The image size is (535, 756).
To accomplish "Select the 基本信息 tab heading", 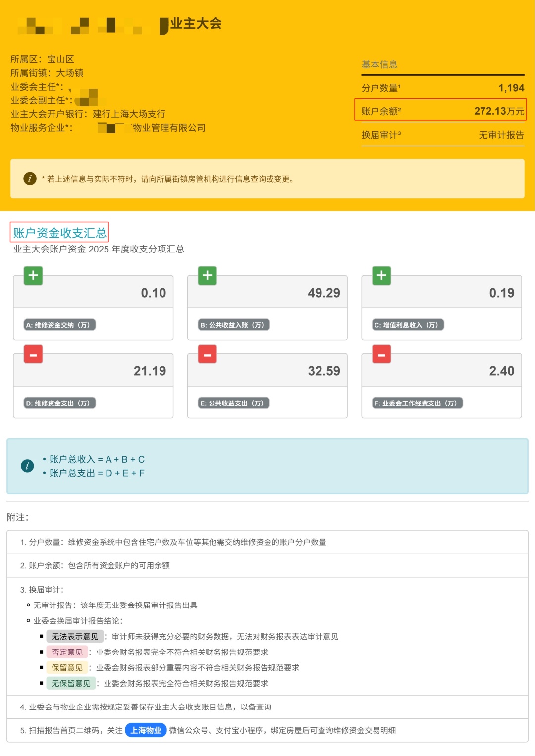I will tap(379, 64).
